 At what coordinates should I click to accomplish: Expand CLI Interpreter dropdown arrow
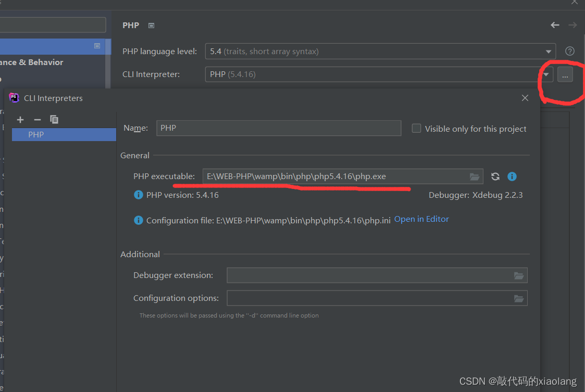(546, 74)
